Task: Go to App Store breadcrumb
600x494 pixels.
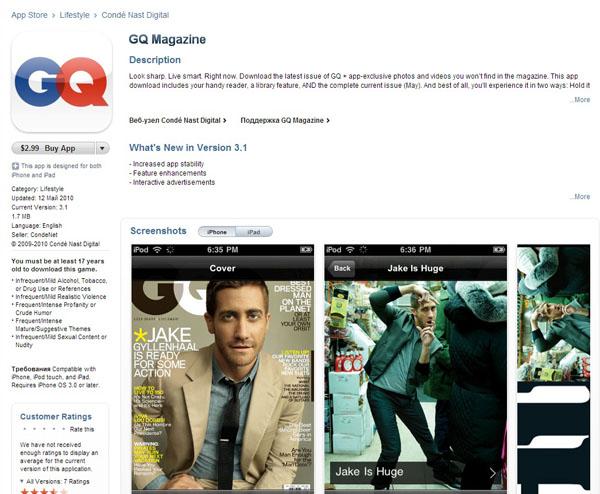Action: pos(29,15)
